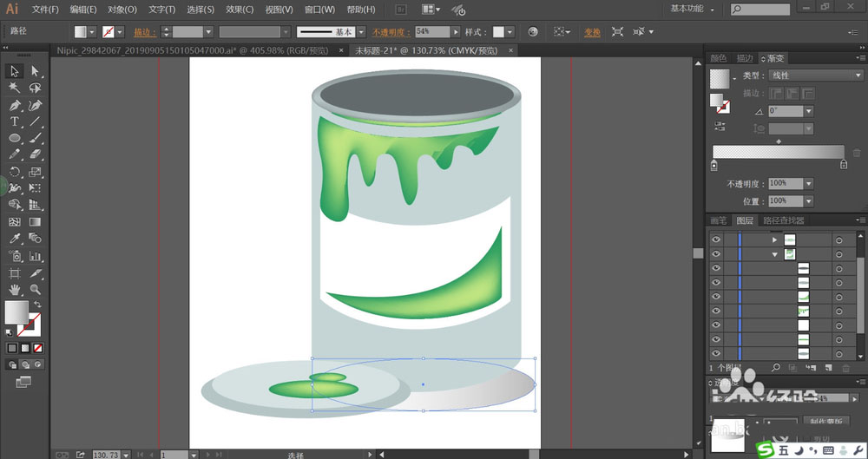
Task: Select the Symbol Sprayer tool
Action: (15, 256)
